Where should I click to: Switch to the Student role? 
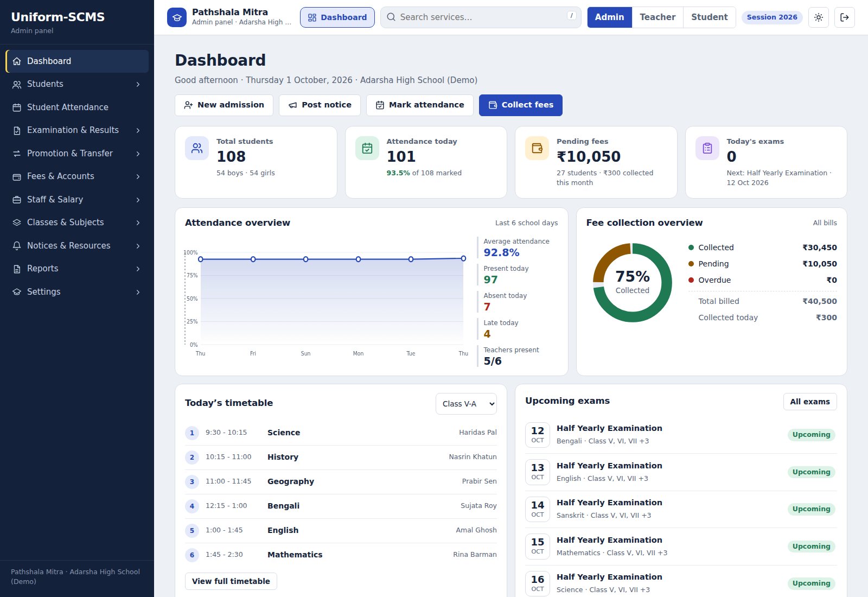710,17
